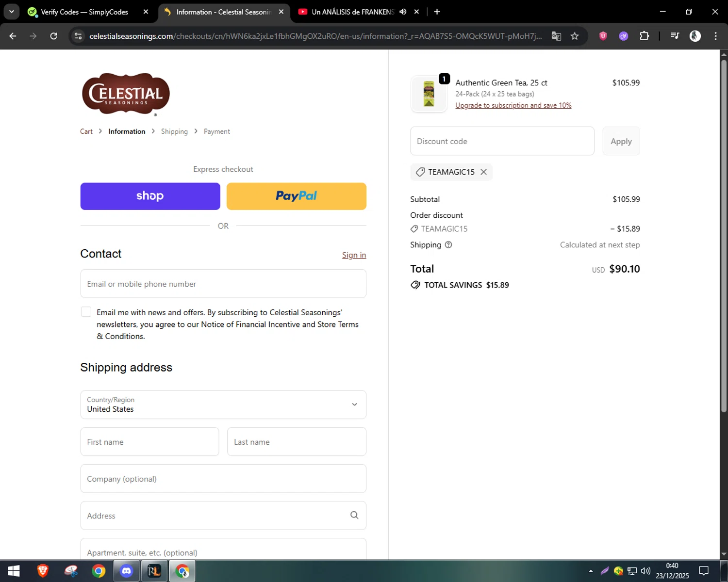Switch to Un ANÁLISIS de FRANKENS tab
This screenshot has height=582, width=728.
point(353,12)
